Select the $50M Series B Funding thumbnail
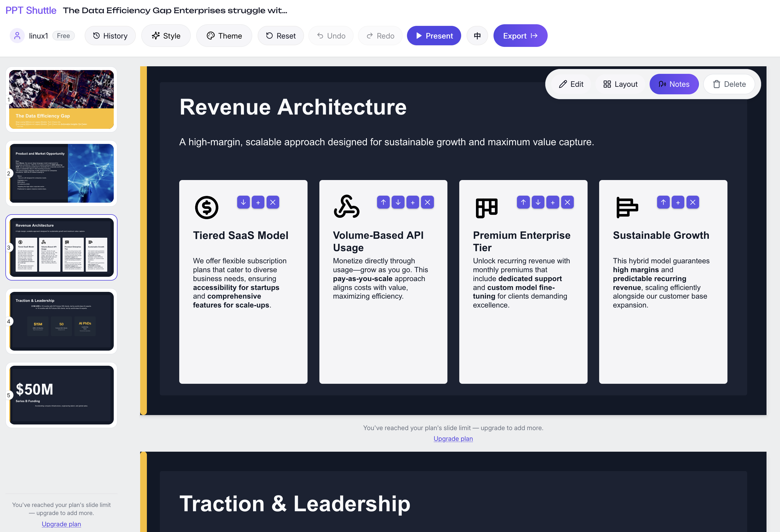 (x=61, y=395)
